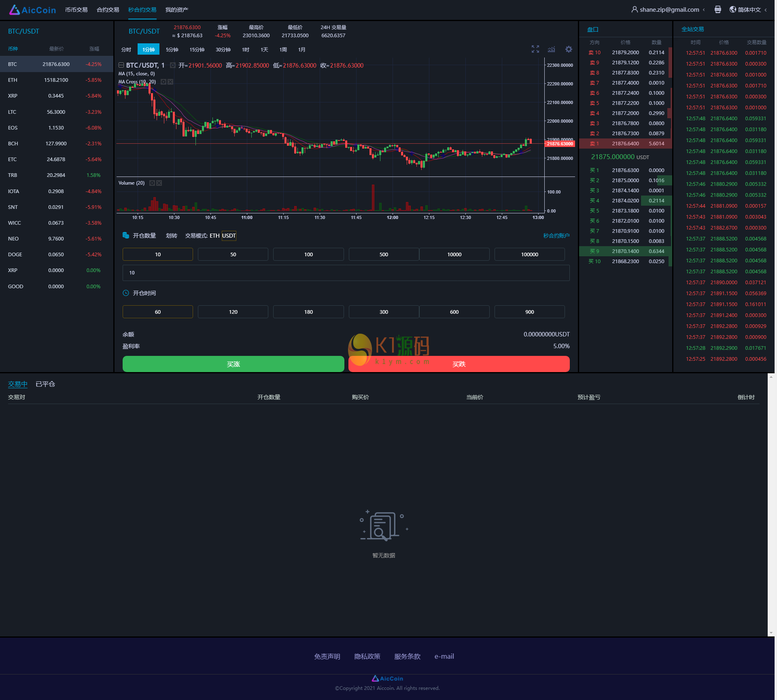This screenshot has width=777, height=700.
Task: Open the 合约交易 menu item
Action: tap(108, 10)
